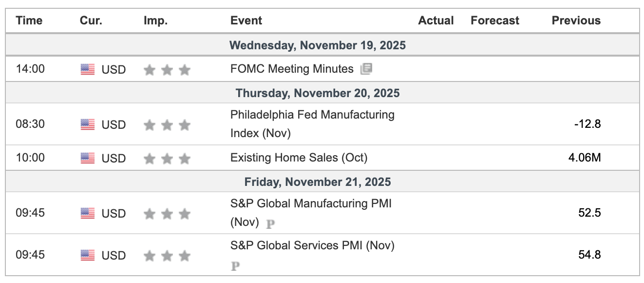This screenshot has width=644, height=283.
Task: Click the preliminary P icon under Services PMI
Action: point(236,266)
